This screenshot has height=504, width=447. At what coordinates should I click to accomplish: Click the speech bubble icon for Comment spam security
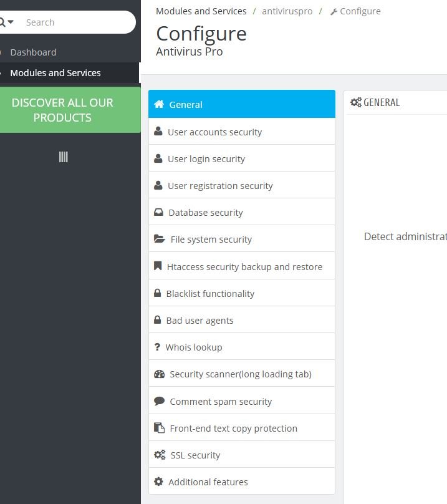[x=160, y=401]
